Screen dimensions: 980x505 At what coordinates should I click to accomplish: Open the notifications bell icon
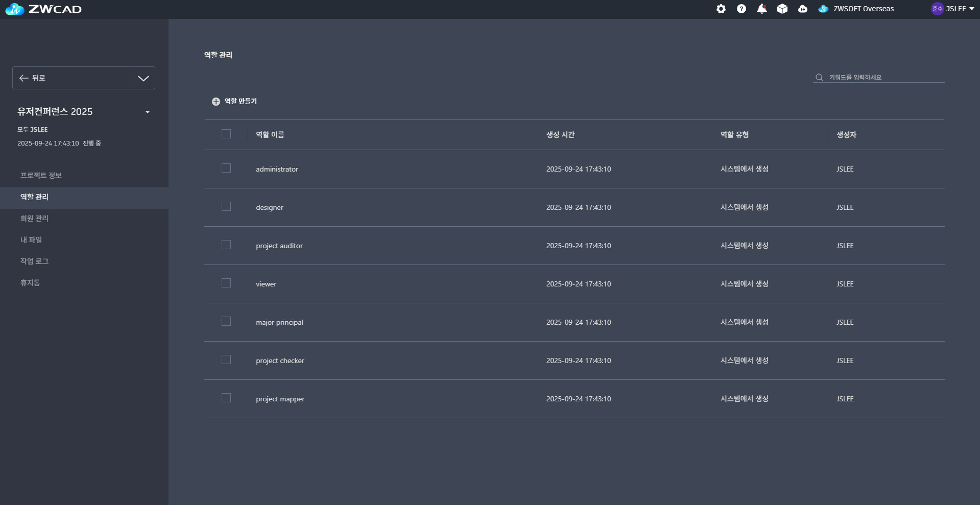click(761, 9)
